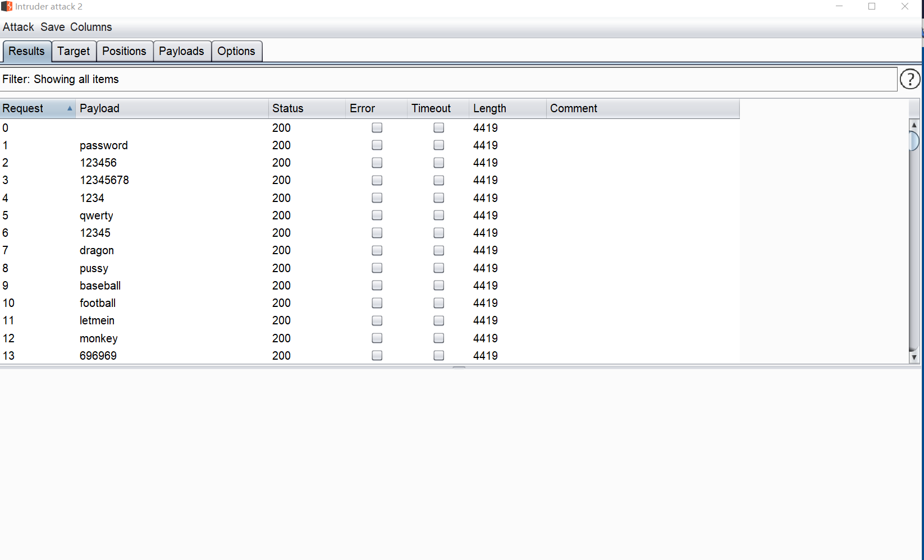This screenshot has width=924, height=560.
Task: Toggle Timeout checkbox in letmein row
Action: [x=439, y=320]
